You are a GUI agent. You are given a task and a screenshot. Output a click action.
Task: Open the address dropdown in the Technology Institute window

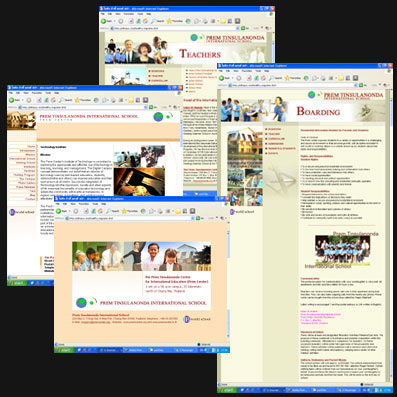pyautogui.click(x=145, y=107)
